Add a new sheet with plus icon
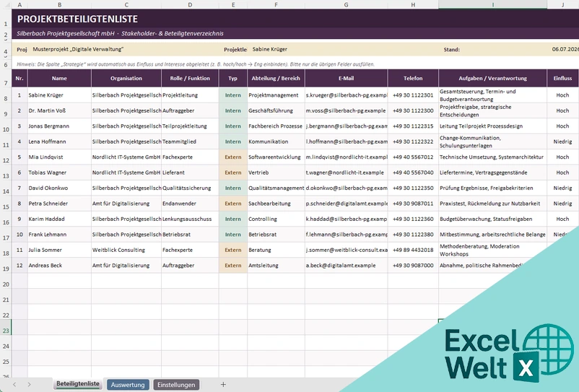The image size is (579, 392). coord(223,385)
